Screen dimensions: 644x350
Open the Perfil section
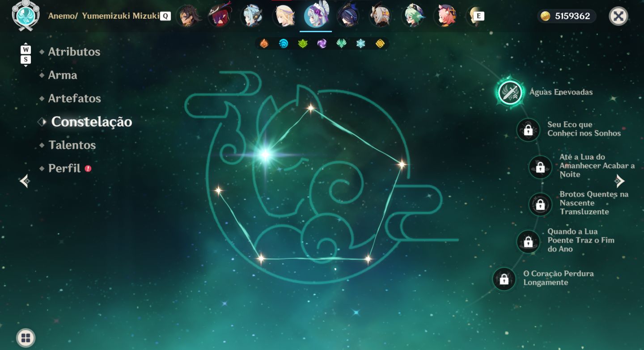pos(64,169)
